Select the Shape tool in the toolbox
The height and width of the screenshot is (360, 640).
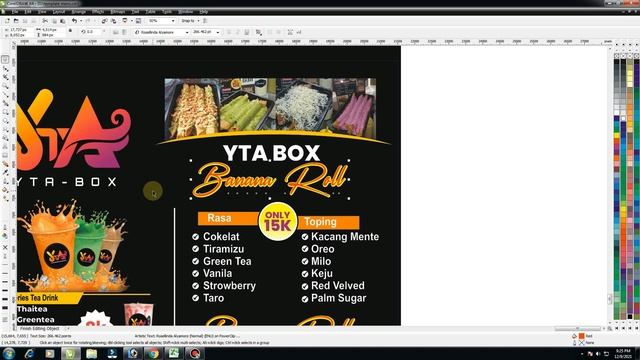[x=5, y=69]
